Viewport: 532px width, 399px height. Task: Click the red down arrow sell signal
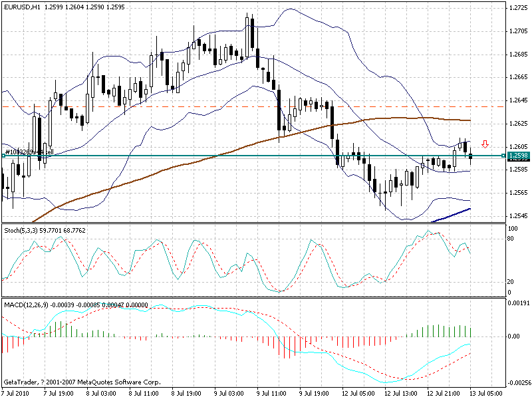point(485,144)
